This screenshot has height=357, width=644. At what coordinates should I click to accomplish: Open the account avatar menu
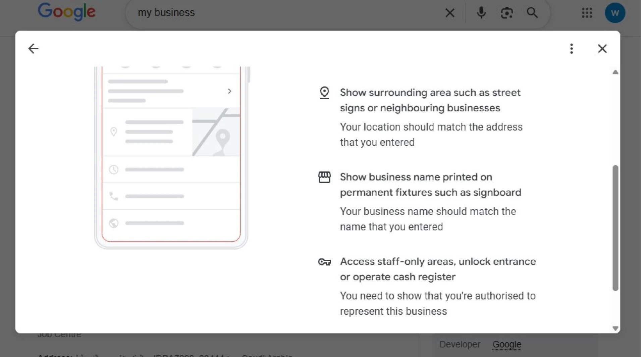[x=615, y=13]
